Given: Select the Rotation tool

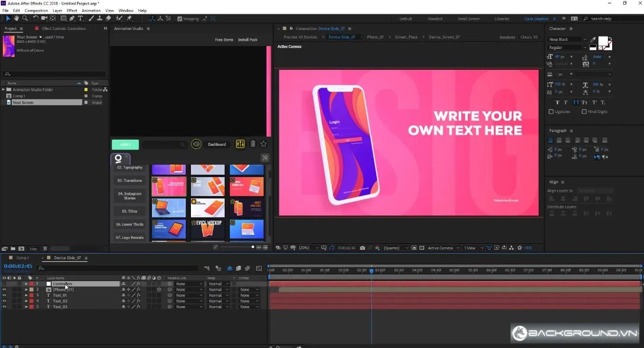Looking at the screenshot, I should click(x=36, y=19).
